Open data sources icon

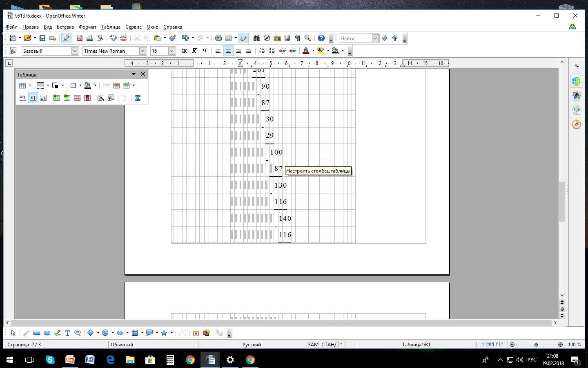pyautogui.click(x=287, y=38)
